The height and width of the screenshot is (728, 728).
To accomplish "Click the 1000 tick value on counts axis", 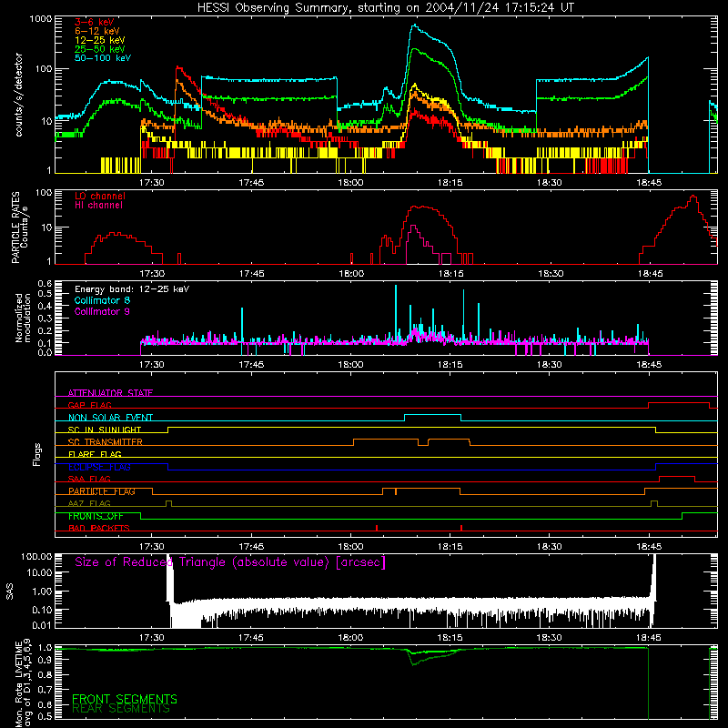I will (x=41, y=19).
